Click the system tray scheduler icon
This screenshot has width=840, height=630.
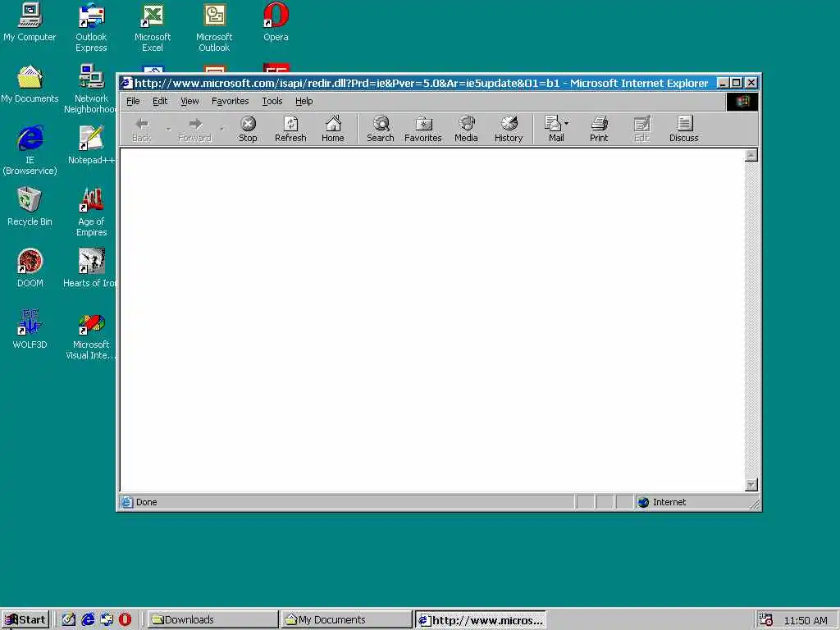(x=766, y=620)
